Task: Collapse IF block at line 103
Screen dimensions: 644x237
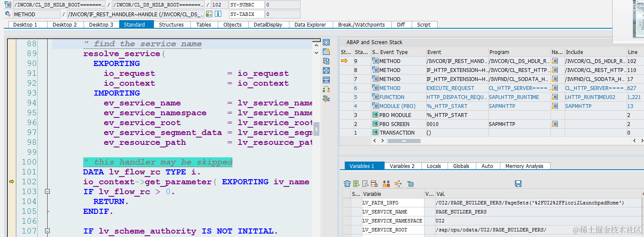Action: click(48, 192)
